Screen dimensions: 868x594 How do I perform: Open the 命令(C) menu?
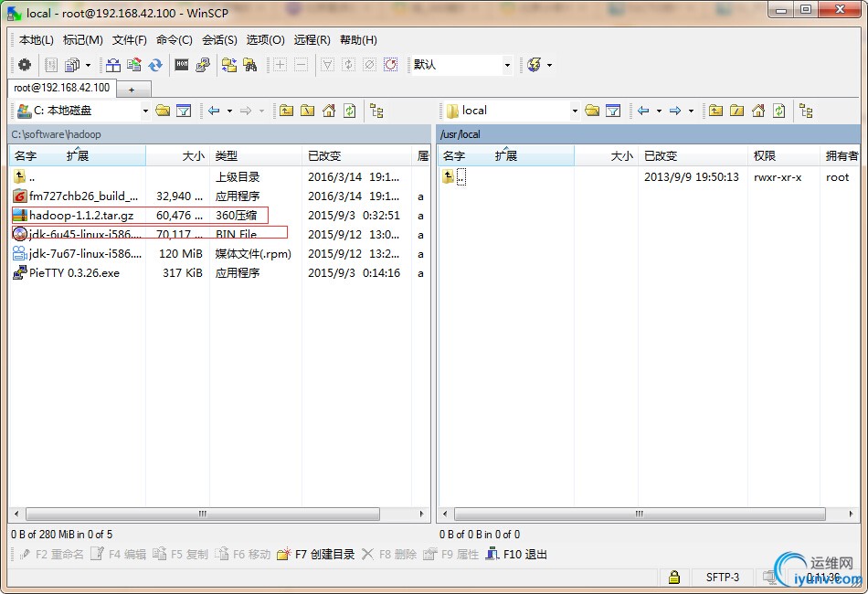175,40
